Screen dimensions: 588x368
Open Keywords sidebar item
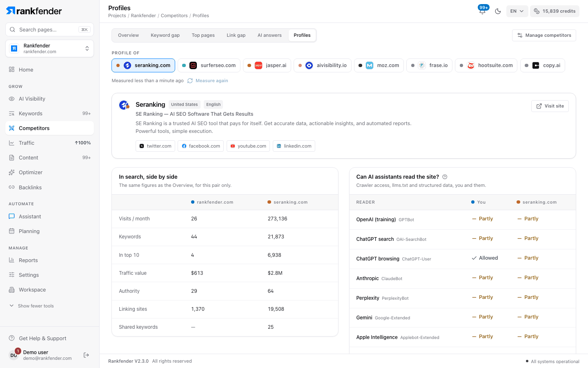50,113
